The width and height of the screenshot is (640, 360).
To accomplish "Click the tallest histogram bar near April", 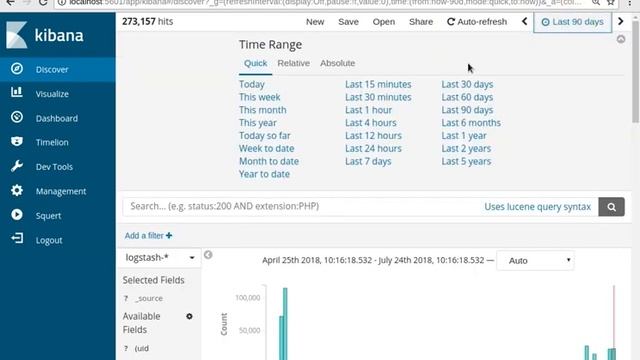I will pos(285,324).
